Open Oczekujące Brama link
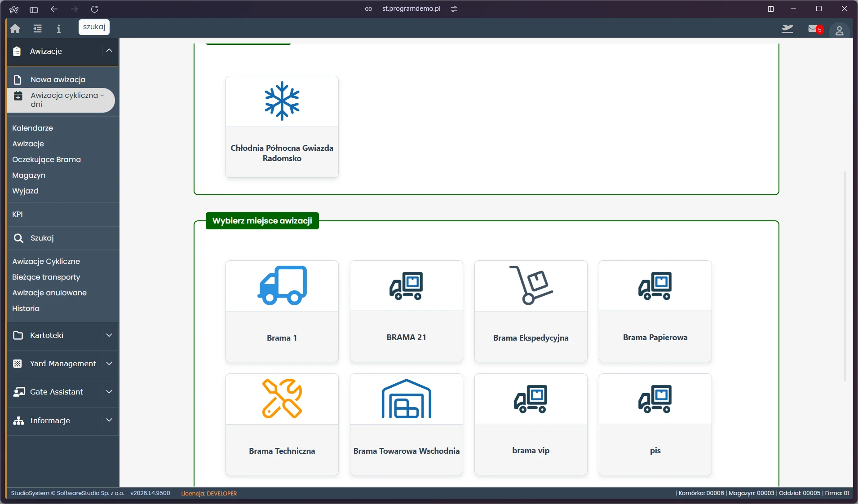The width and height of the screenshot is (858, 504). (46, 159)
